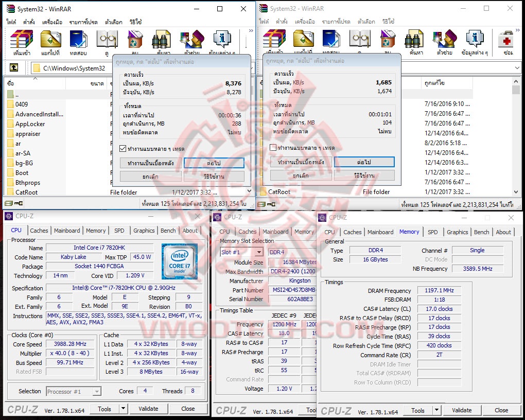Expand toolbar overflow chevron in right WinRAR

[x=518, y=30]
